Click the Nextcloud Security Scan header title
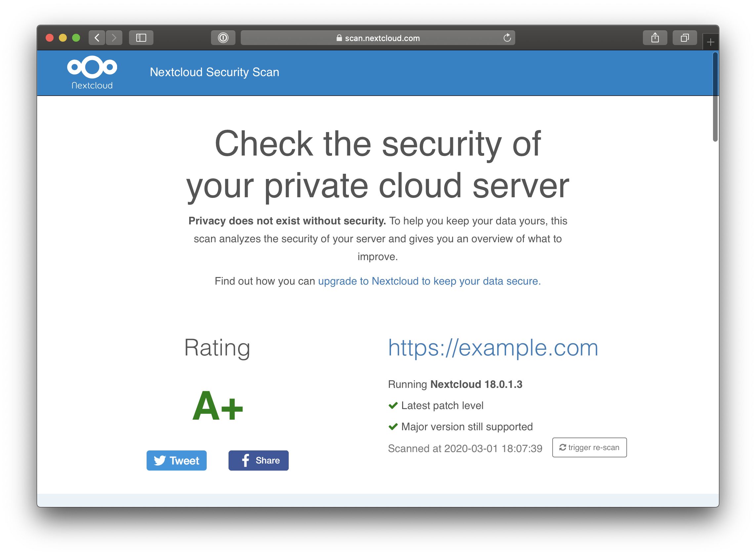This screenshot has height=556, width=756. (215, 72)
